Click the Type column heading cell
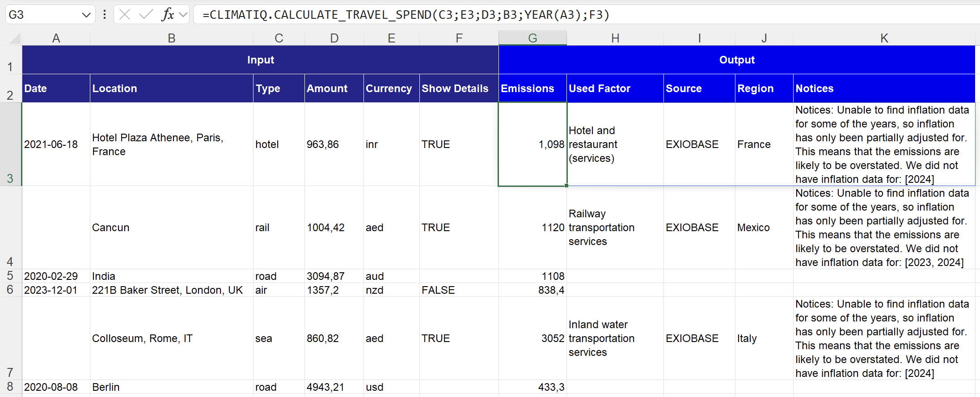The image size is (980, 397). pyautogui.click(x=279, y=89)
